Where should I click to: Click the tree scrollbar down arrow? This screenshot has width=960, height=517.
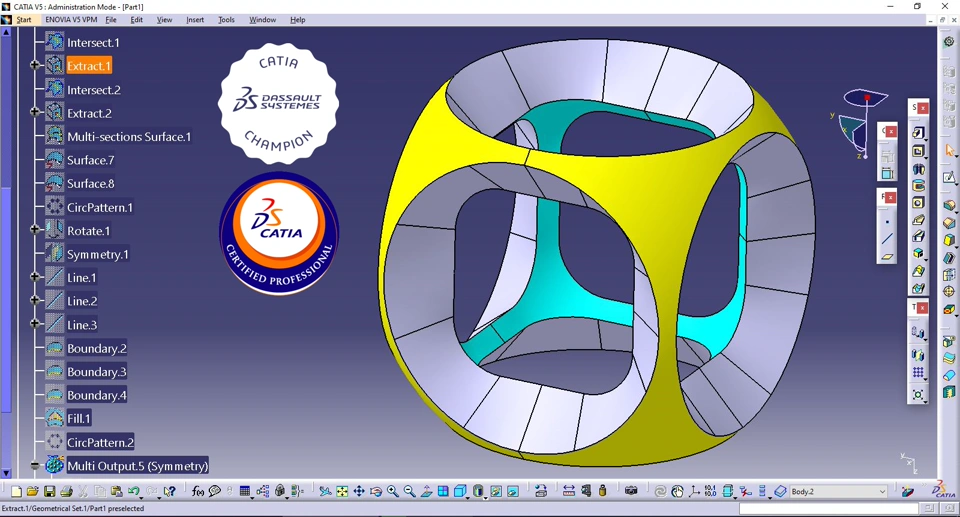coord(6,473)
